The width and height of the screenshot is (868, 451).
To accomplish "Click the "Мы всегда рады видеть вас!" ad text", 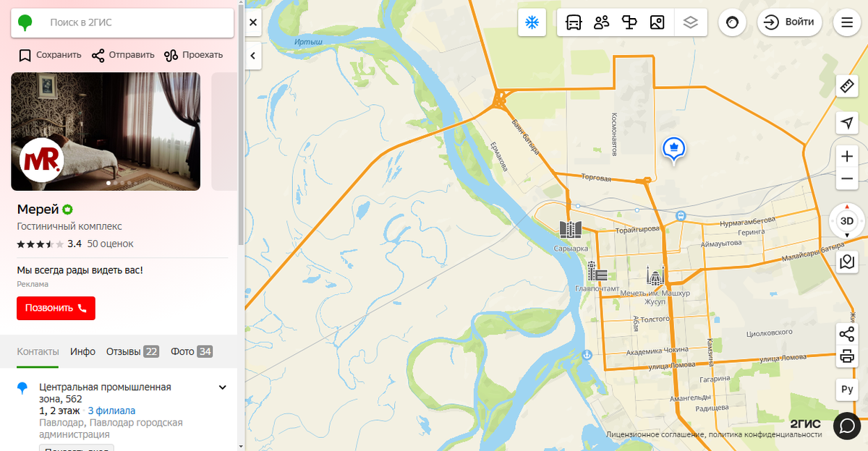I will [80, 270].
